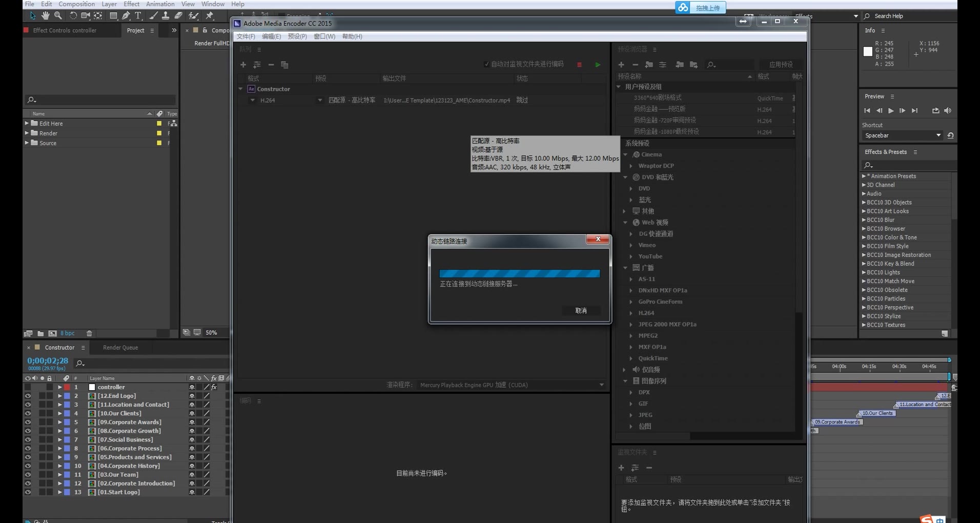The image size is (980, 523).
Task: Click the trash icon in Project panel
Action: pyautogui.click(x=89, y=333)
